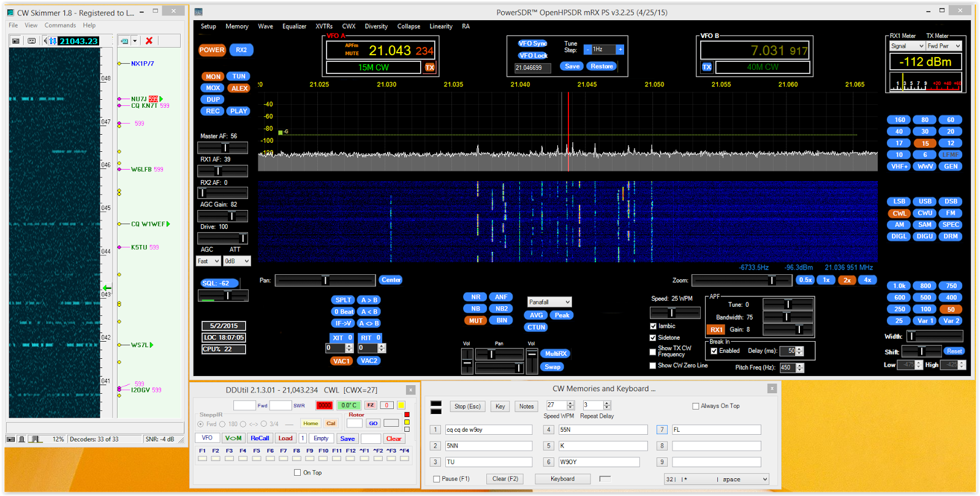Viewport: 980px width, 496px height.
Task: Toggle Show CW Zero Line checkbox
Action: click(x=653, y=366)
